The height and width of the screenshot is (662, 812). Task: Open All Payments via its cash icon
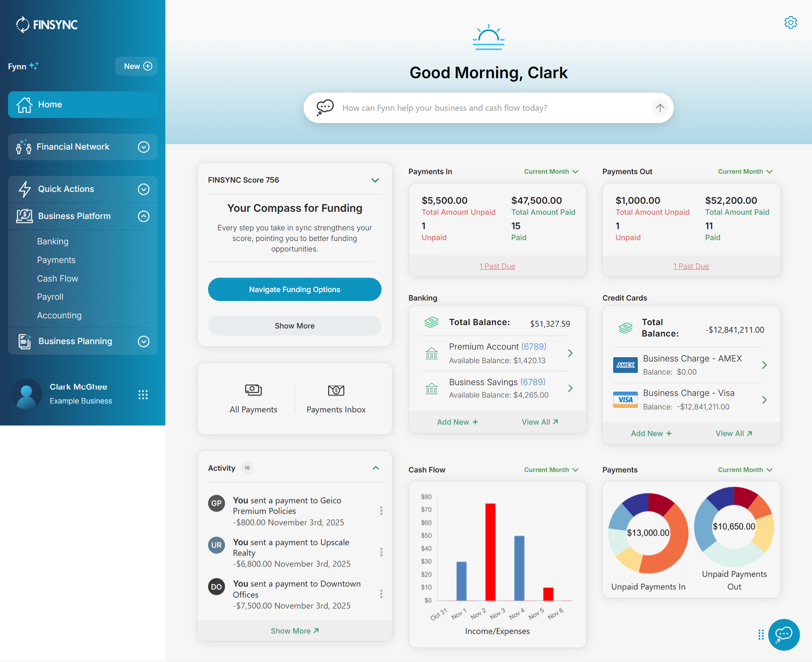pyautogui.click(x=253, y=390)
